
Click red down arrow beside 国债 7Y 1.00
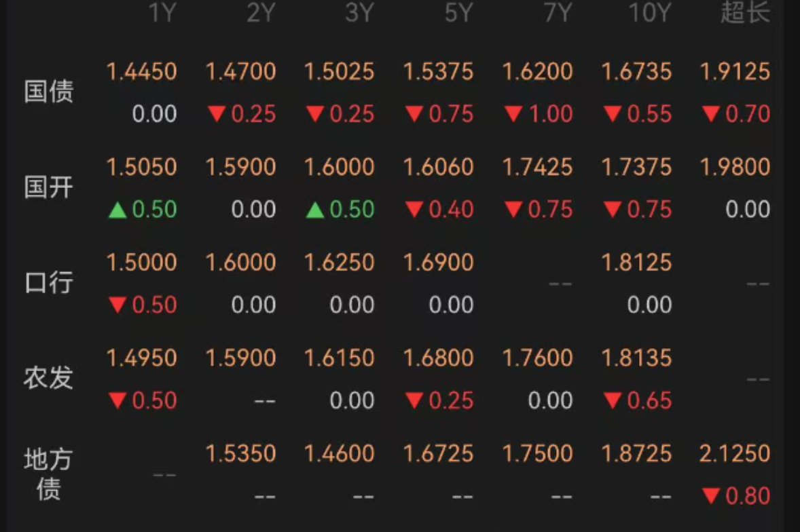513,114
